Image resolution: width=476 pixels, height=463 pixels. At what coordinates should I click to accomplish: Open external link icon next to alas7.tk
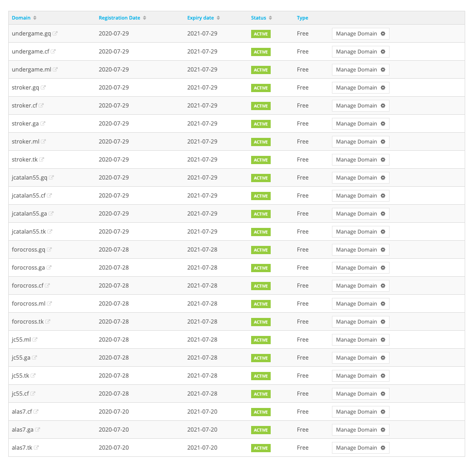36,447
